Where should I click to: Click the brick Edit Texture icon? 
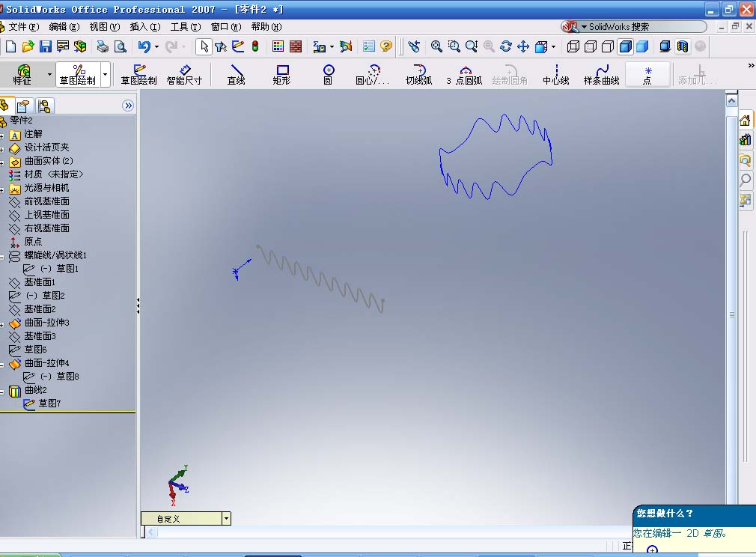[x=296, y=46]
